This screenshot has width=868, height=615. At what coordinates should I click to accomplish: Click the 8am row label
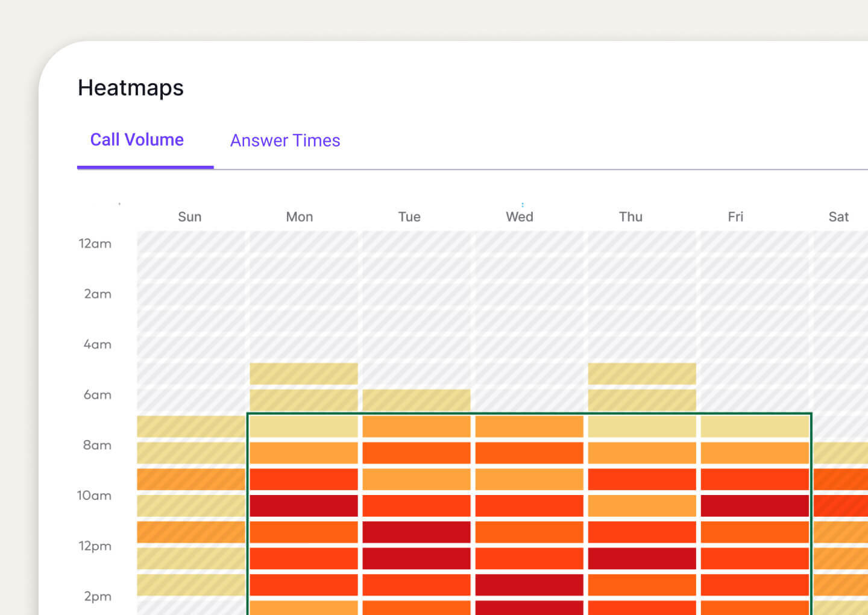coord(97,445)
